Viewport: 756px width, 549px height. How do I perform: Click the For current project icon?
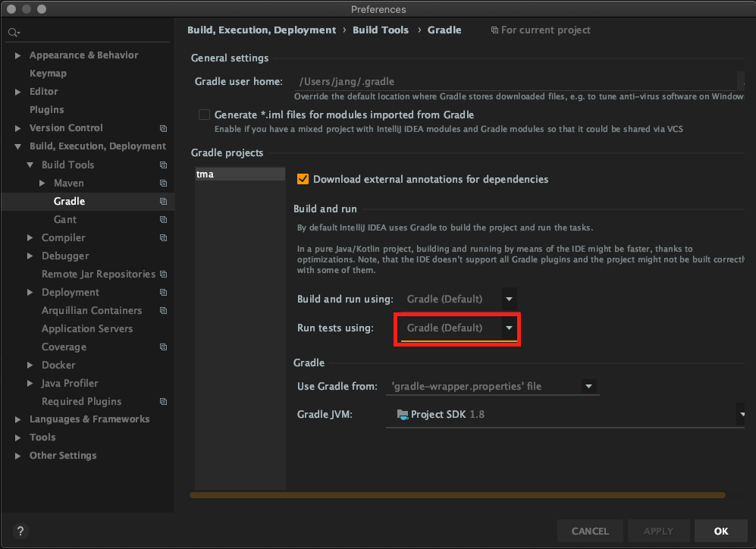coord(494,30)
